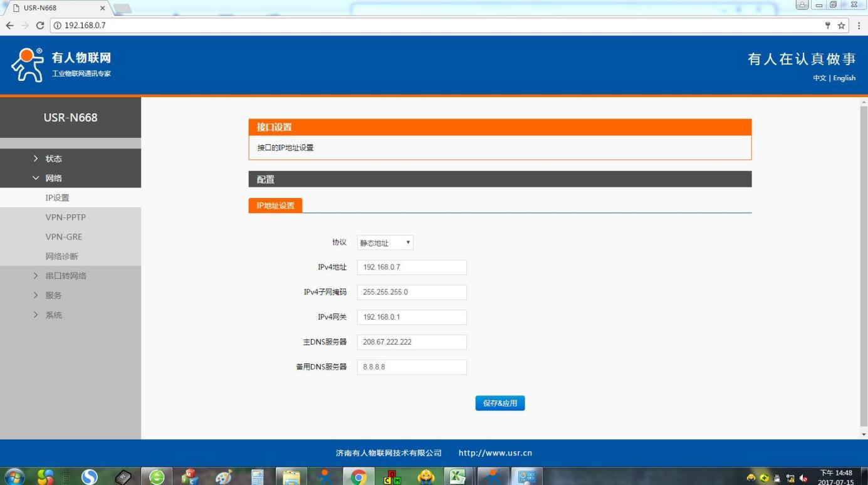
Task: Switch the language to English
Action: (844, 78)
